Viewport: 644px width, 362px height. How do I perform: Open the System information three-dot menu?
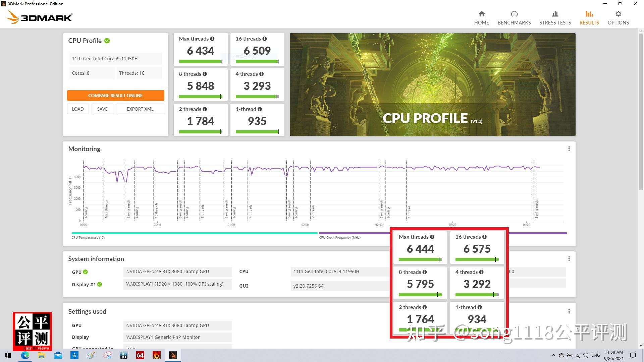(569, 259)
